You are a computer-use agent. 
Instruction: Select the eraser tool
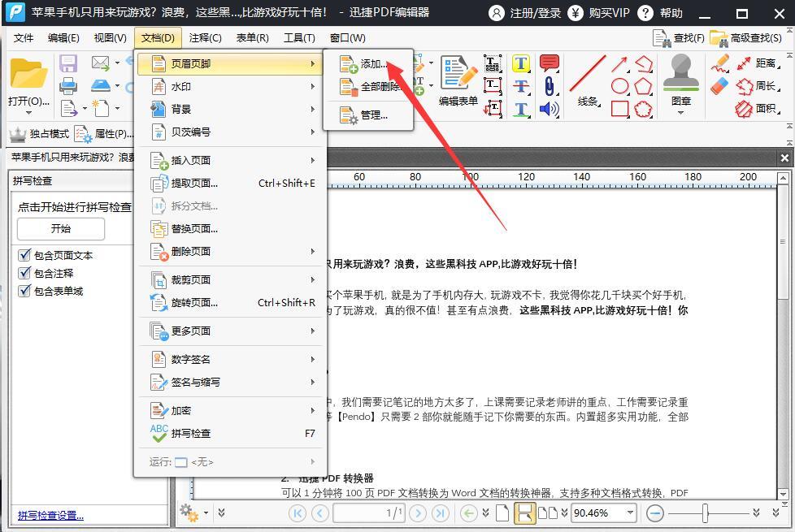coord(719,85)
